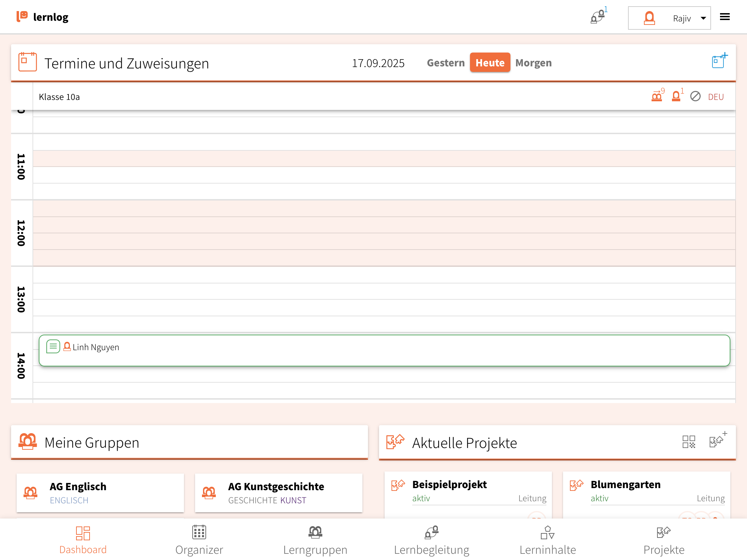Viewport: 747px width, 560px height.
Task: Open the hamburger menu
Action: click(725, 17)
